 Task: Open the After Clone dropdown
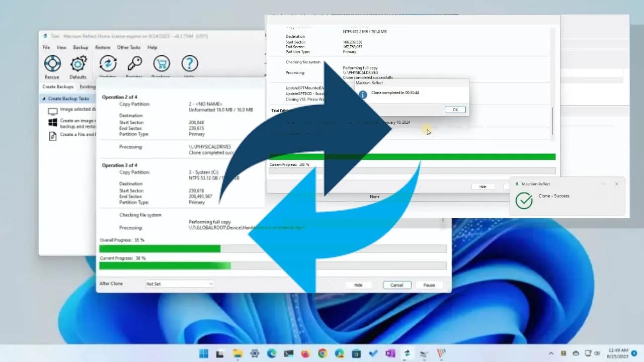pyautogui.click(x=179, y=284)
